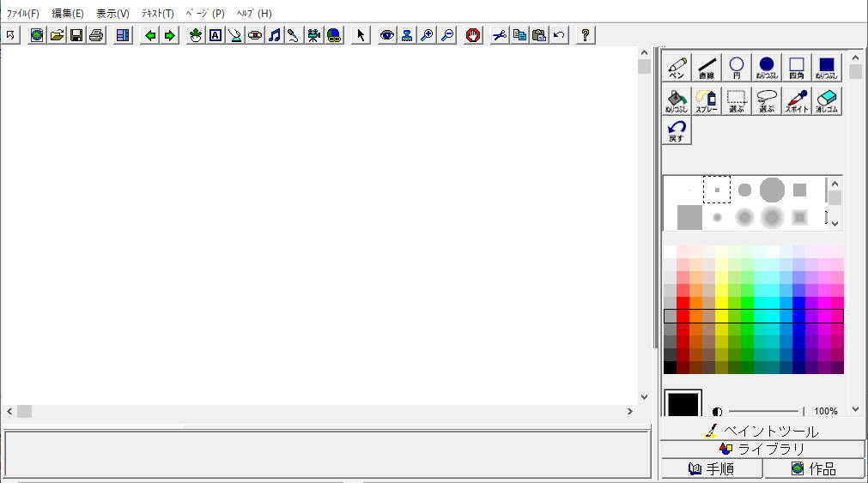The height and width of the screenshot is (483, 868).
Task: Click the small arrow icon at toolbar start
Action: click(10, 35)
